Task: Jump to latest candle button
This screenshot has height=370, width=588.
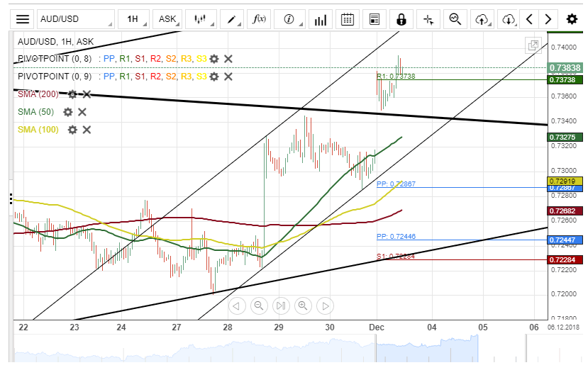Action: 281,306
